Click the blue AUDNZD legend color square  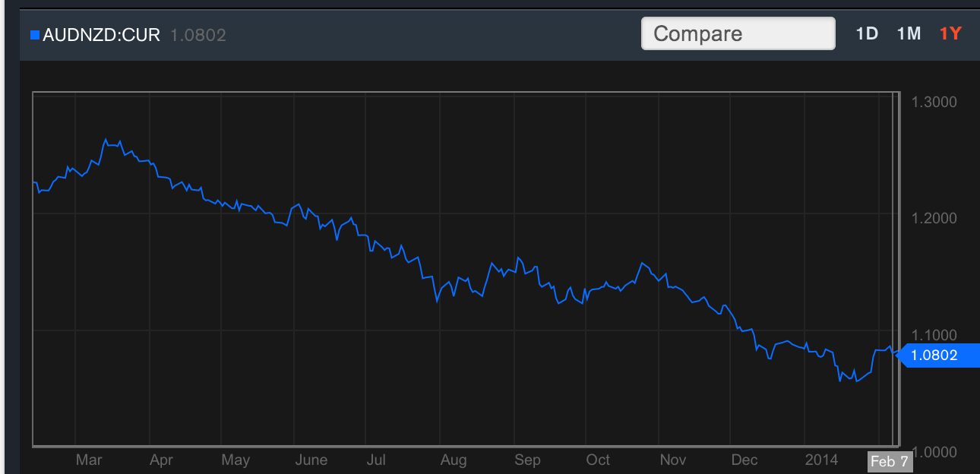(34, 35)
